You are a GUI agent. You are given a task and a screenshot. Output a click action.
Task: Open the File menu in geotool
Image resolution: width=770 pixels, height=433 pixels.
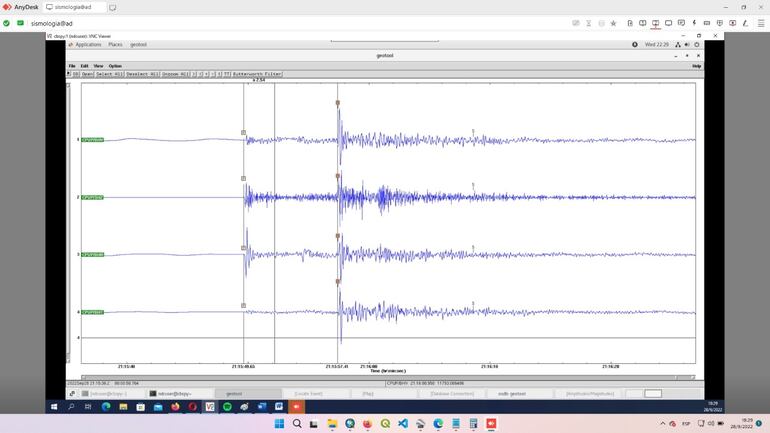coord(72,66)
